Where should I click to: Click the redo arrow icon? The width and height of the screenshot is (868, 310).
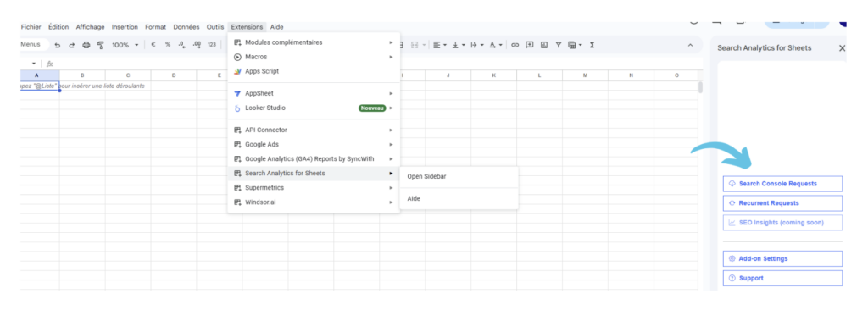point(71,45)
